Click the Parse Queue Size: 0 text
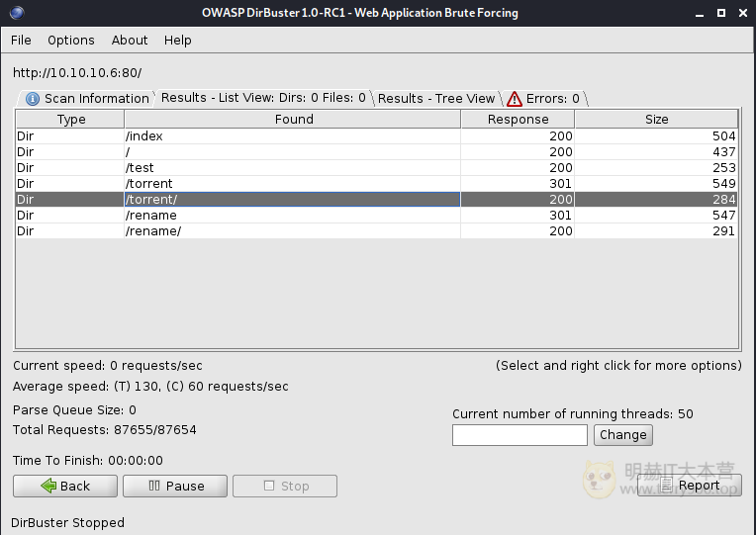The width and height of the screenshot is (756, 535). pos(74,410)
